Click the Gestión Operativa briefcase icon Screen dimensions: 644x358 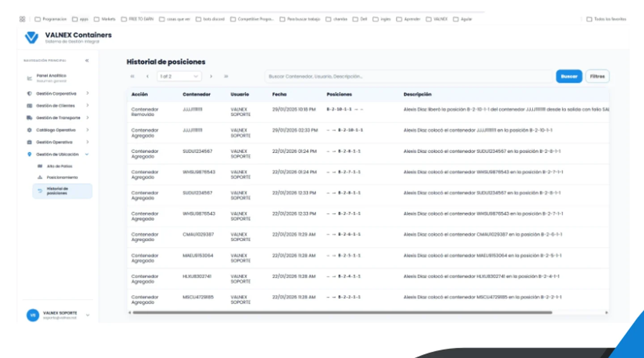click(x=30, y=142)
